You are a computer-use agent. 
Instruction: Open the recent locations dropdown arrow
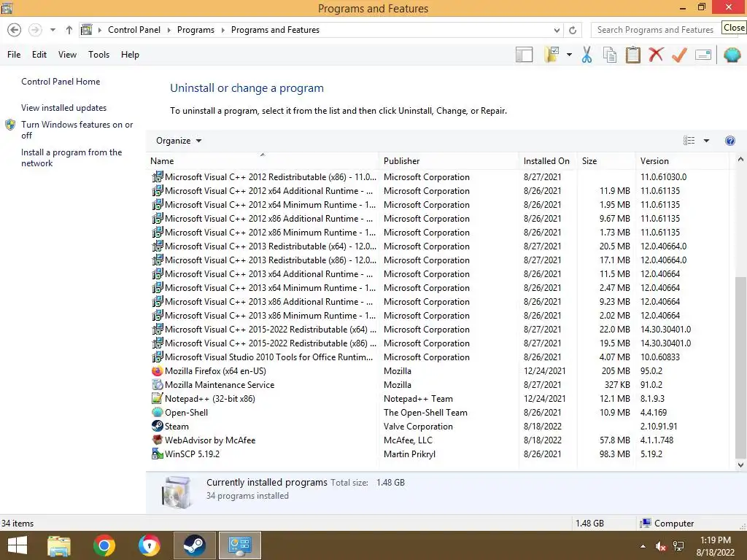click(x=53, y=30)
